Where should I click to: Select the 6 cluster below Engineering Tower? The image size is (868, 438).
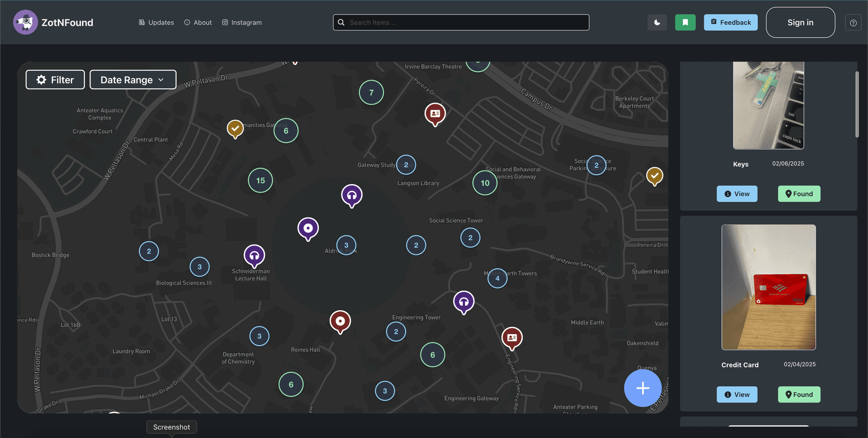point(432,354)
